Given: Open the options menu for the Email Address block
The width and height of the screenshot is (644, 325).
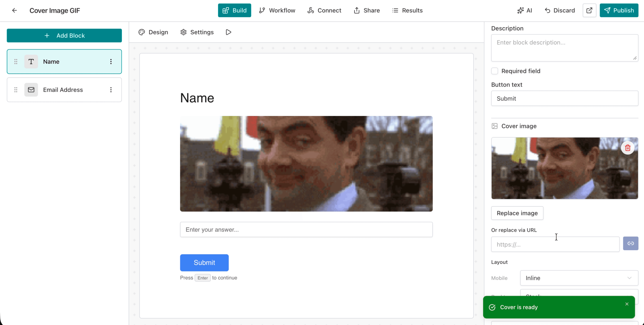Looking at the screenshot, I should click(x=111, y=89).
